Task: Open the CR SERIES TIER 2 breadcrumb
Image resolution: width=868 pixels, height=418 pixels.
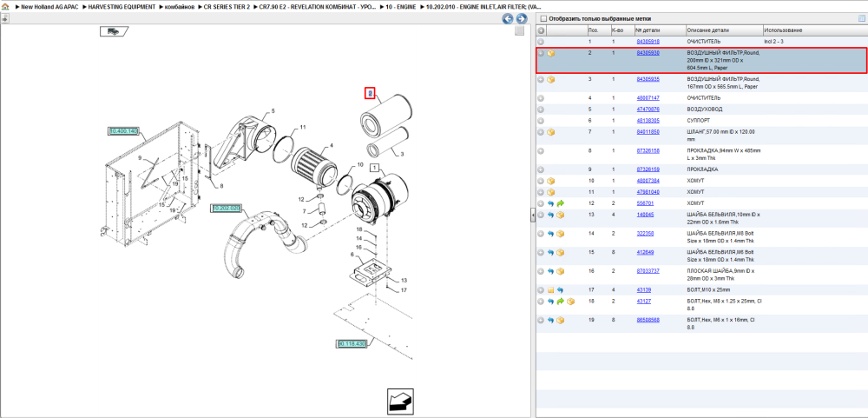Action: point(227,7)
